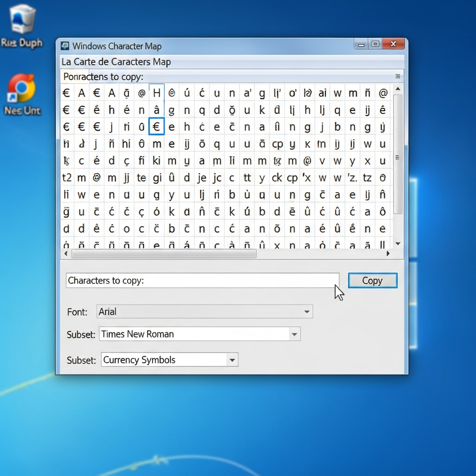
Task: Click the horizontal scrollbar thumb under the grid
Action: click(x=164, y=253)
